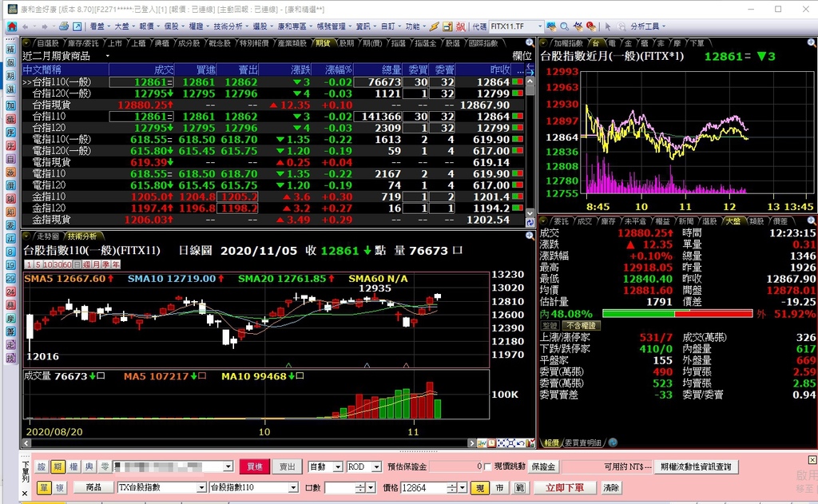Click the refresh icon at quote list bottom right
Viewport: 818px width, 504px height.
(530, 222)
